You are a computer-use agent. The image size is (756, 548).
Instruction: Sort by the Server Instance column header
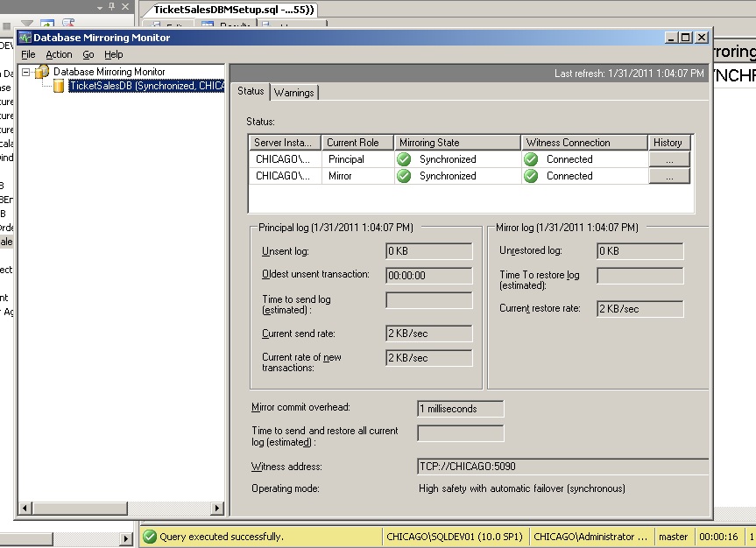[x=285, y=143]
